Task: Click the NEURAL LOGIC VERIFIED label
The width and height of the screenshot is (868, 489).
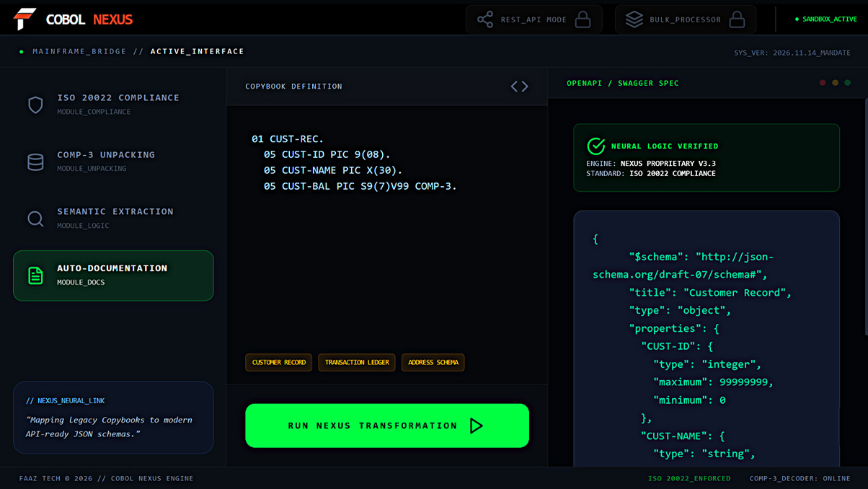Action: (x=665, y=146)
